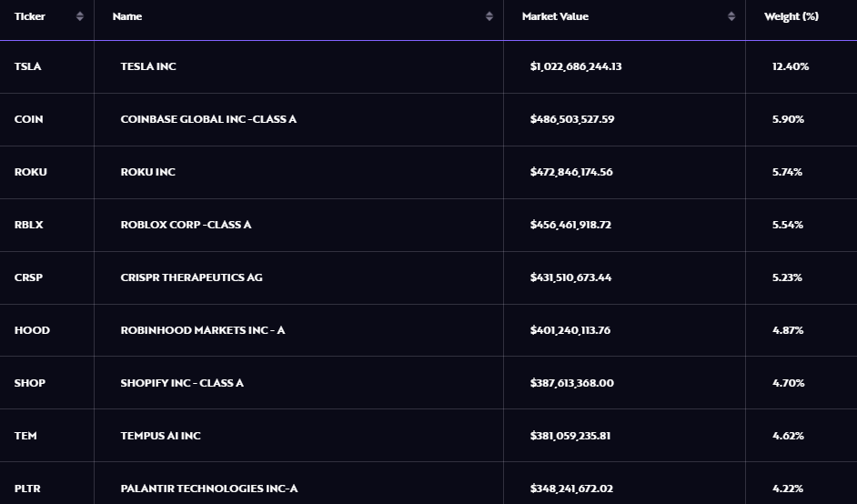Screen dimensions: 857x504
Task: Click CRISPR THERAPEUTICS AG name
Action: (x=191, y=277)
